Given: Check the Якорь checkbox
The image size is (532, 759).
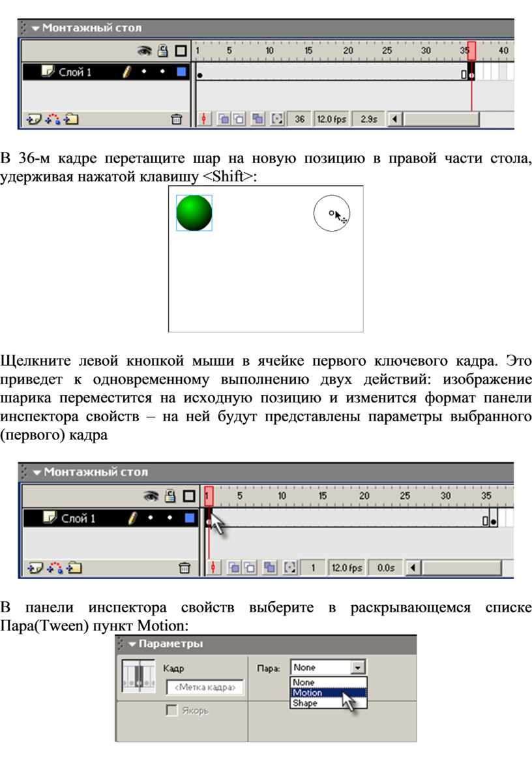Looking at the screenshot, I should click(171, 710).
